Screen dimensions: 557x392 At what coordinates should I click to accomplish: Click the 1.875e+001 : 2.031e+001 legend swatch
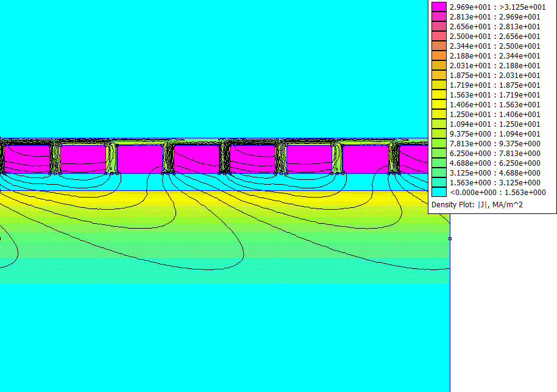pyautogui.click(x=439, y=75)
